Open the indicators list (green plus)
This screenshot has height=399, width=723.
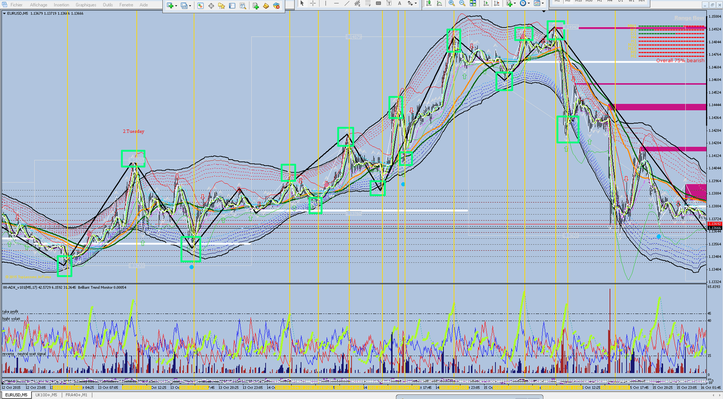(510, 3)
